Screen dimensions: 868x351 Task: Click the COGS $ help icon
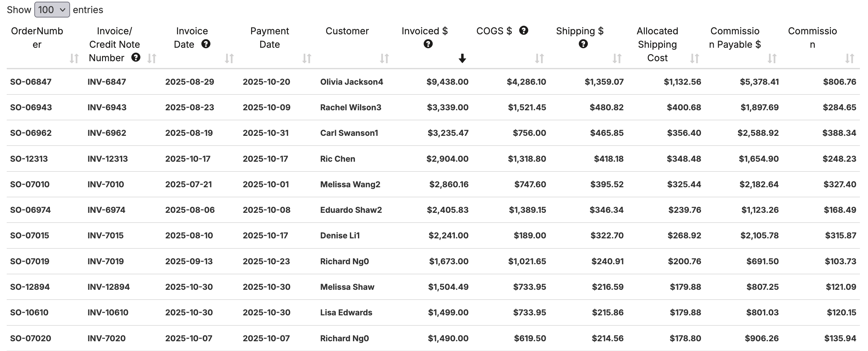524,31
